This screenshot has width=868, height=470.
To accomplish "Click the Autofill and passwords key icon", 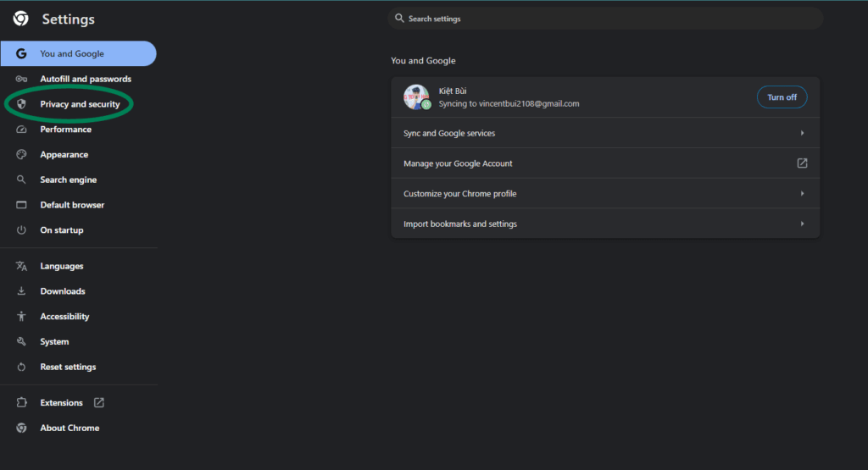I will [21, 79].
